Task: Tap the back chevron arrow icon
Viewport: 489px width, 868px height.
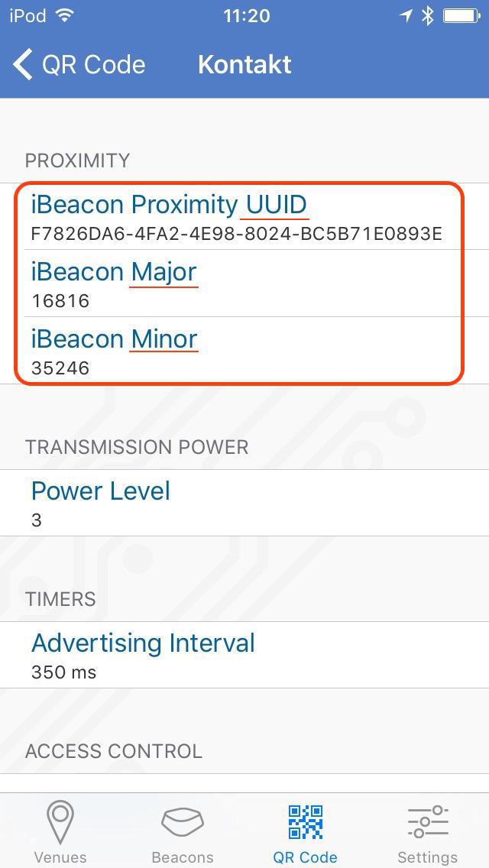Action: (x=23, y=65)
